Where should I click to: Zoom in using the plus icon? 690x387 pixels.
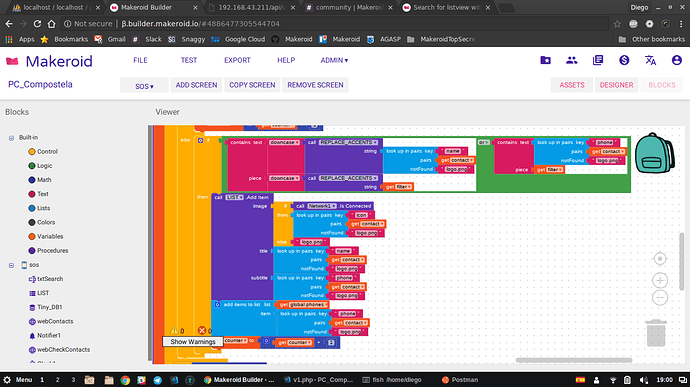(660, 280)
